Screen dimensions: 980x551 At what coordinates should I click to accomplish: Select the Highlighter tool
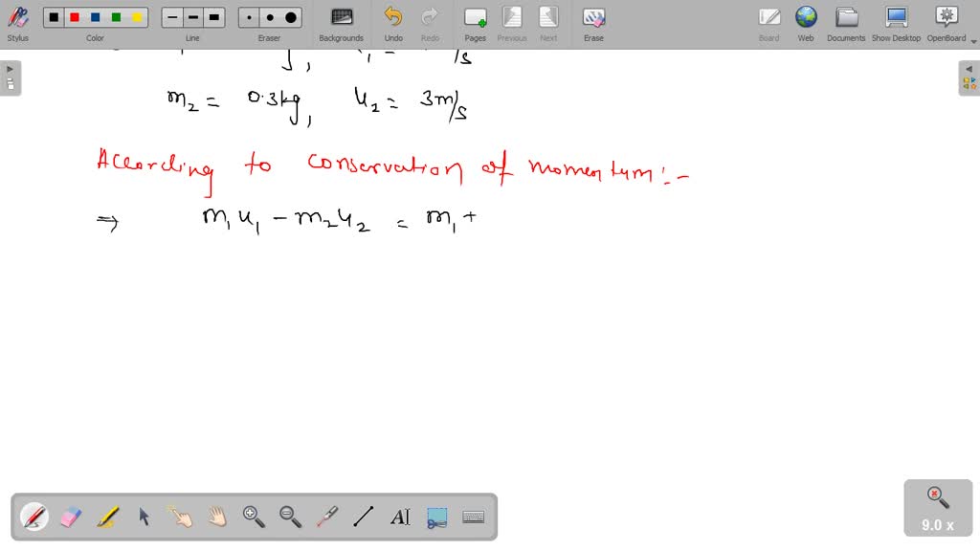(x=107, y=517)
